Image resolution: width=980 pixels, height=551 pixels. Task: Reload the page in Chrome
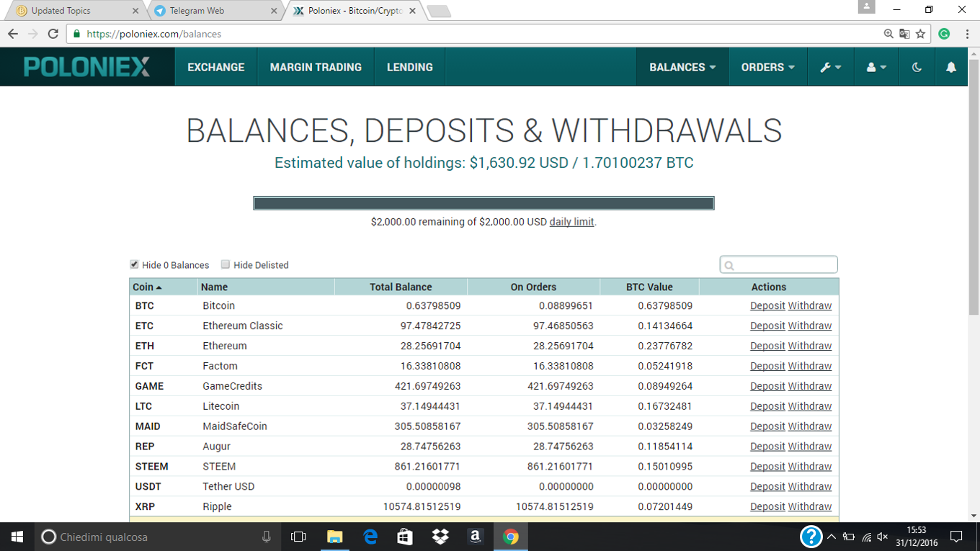pos(53,34)
